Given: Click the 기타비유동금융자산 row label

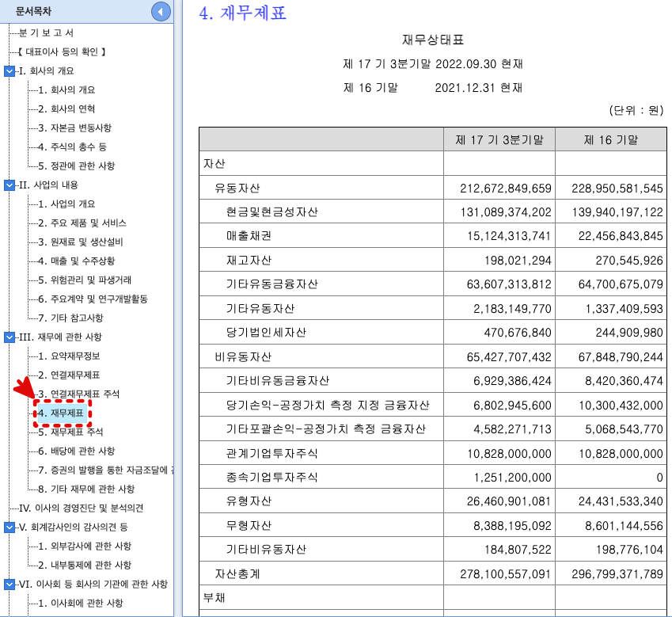Looking at the screenshot, I should pos(277,381).
